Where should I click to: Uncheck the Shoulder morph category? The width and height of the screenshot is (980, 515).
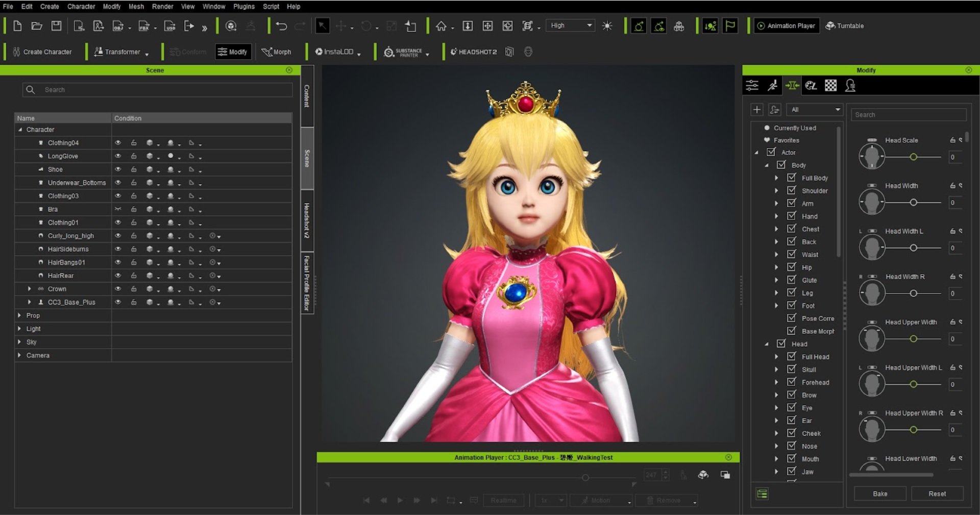[792, 190]
